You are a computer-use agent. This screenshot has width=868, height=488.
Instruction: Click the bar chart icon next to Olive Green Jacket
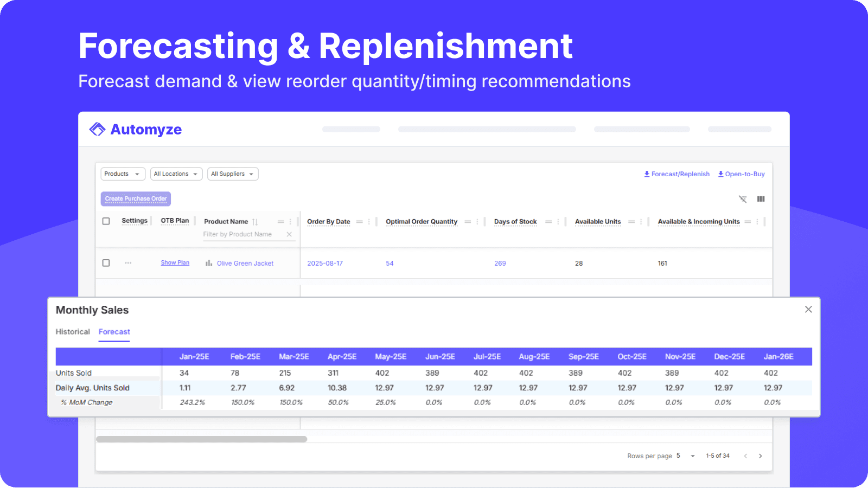pyautogui.click(x=208, y=263)
